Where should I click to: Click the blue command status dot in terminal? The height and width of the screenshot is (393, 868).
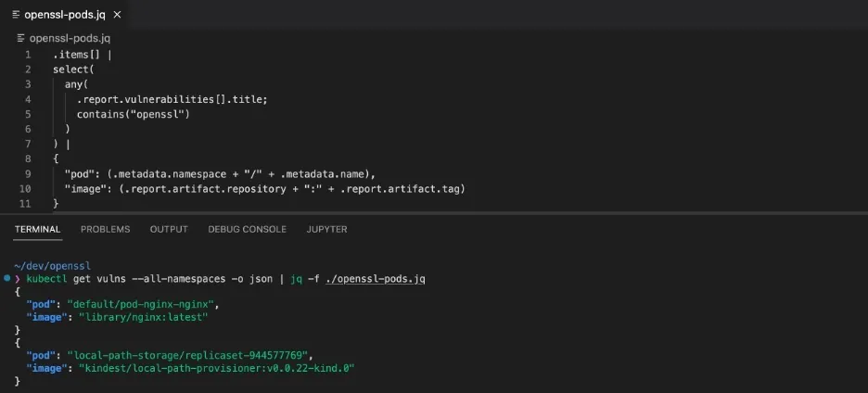coord(6,278)
